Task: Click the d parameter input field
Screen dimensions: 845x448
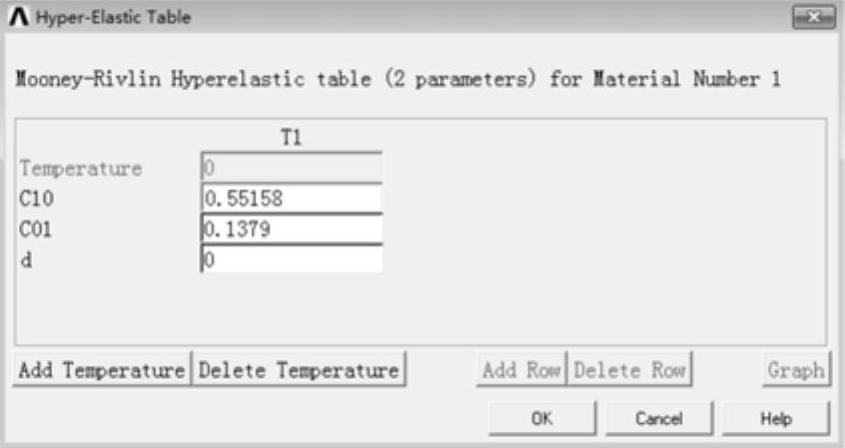Action: (x=291, y=259)
